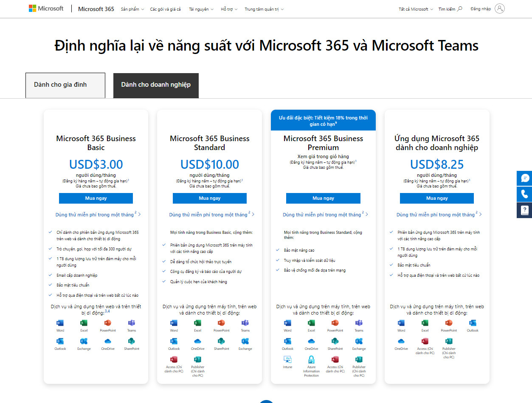Click the USD$3.00 price text
The width and height of the screenshot is (532, 403).
(96, 164)
